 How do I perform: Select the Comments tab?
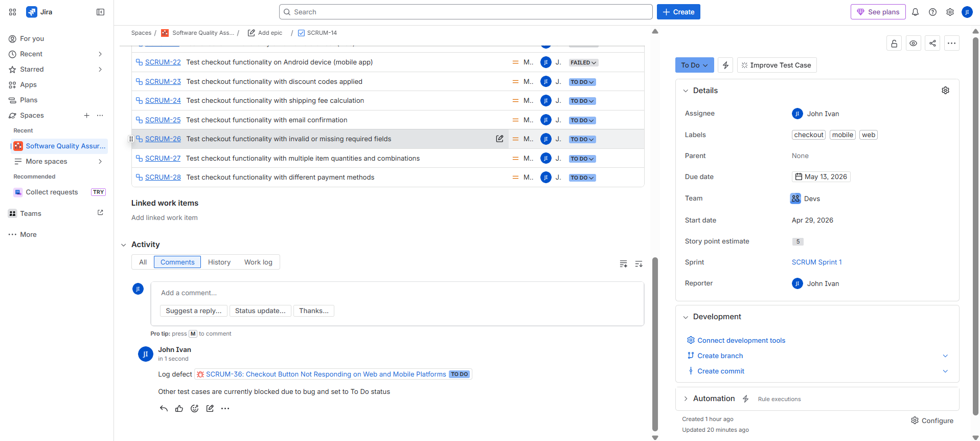click(177, 262)
